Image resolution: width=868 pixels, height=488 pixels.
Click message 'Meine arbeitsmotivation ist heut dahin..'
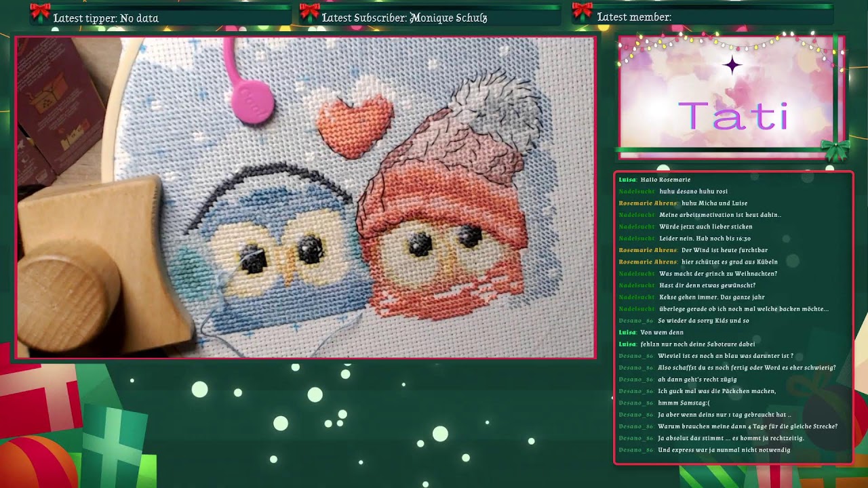tap(720, 215)
